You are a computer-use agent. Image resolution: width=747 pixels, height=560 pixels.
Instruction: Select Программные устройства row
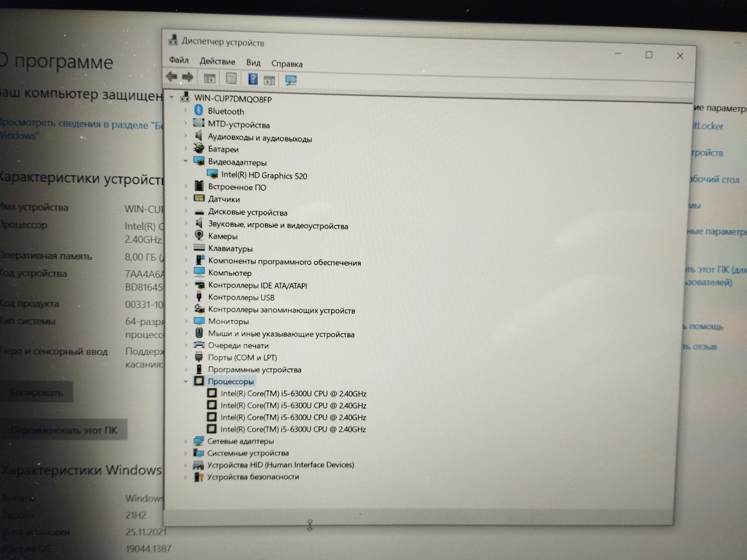[254, 369]
